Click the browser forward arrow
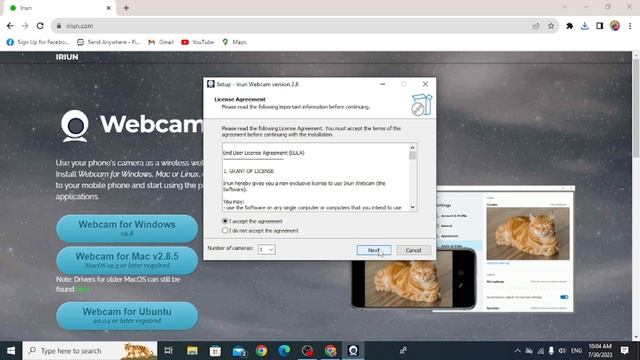Image resolution: width=640 pixels, height=360 pixels. click(x=25, y=26)
